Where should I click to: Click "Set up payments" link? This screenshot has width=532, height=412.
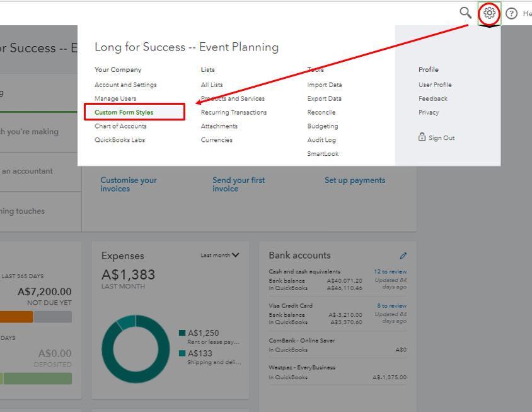[355, 180]
